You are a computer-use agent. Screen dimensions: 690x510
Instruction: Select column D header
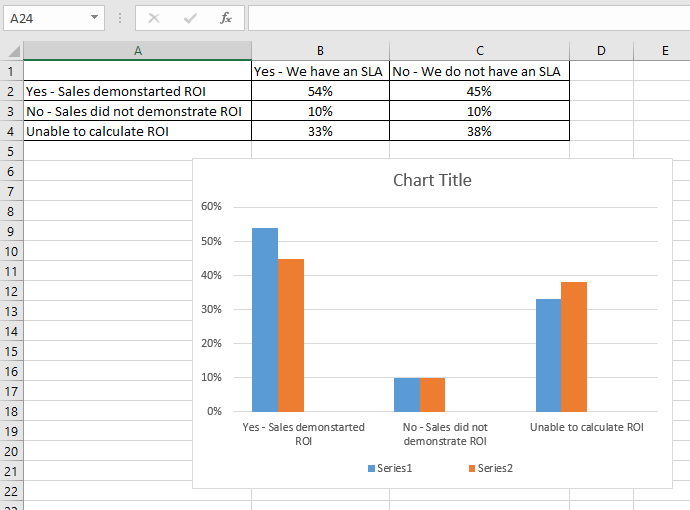[x=600, y=51]
